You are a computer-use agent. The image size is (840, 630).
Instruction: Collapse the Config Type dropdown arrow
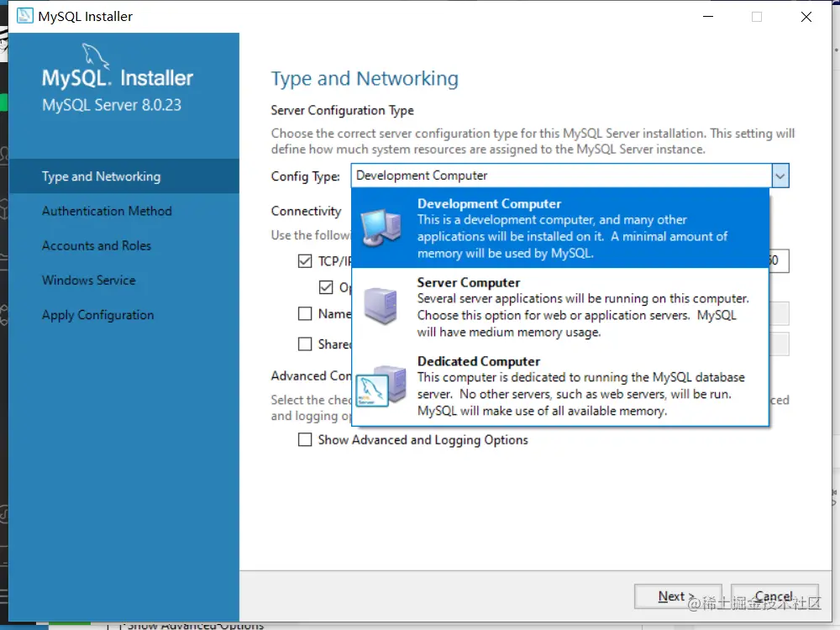[780, 176]
